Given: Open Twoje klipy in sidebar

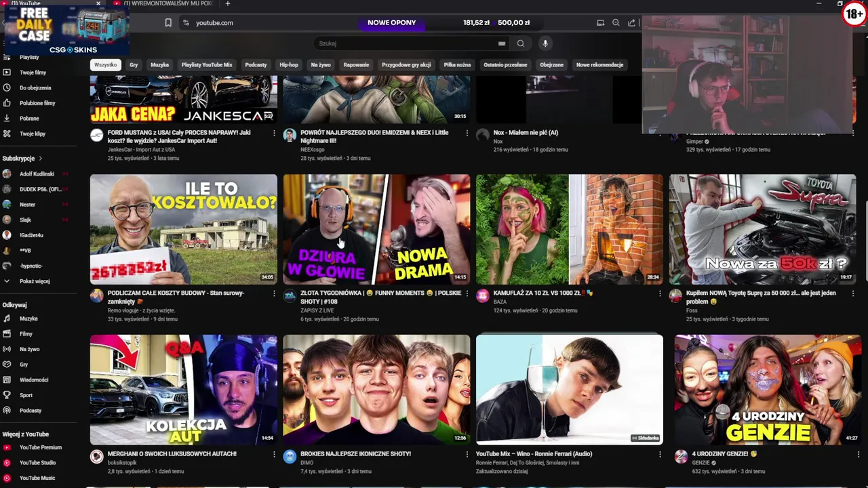Looking at the screenshot, I should [33, 134].
